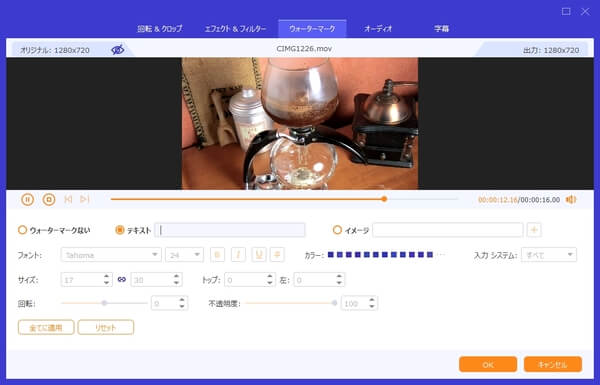The height and width of the screenshot is (385, 600).
Task: Pick the last color swatch in row
Action: [430, 254]
